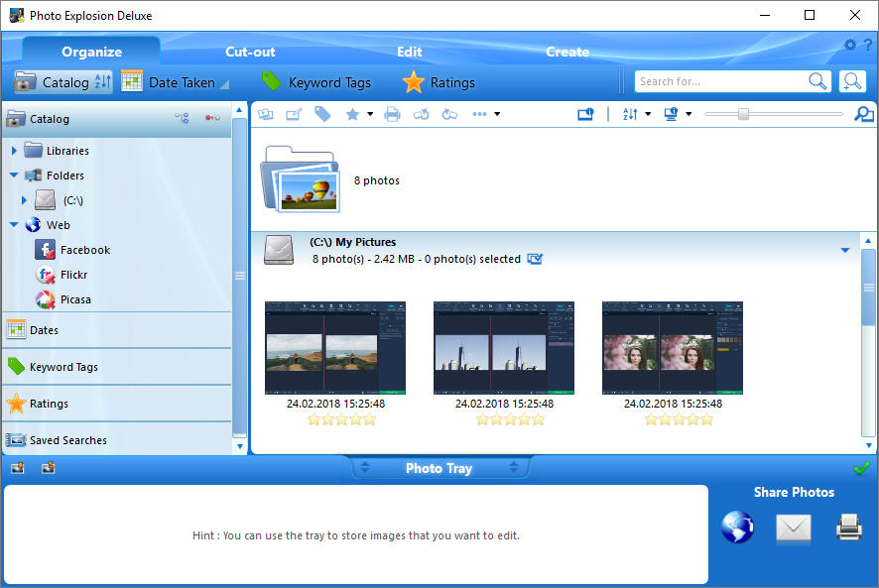Select the coastal landscape thumbnail
This screenshot has width=879, height=588.
[335, 347]
